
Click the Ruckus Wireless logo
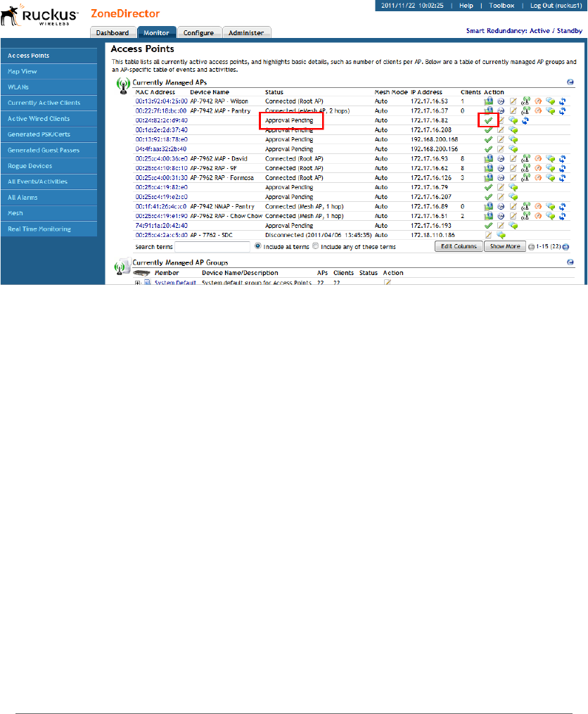(x=40, y=15)
